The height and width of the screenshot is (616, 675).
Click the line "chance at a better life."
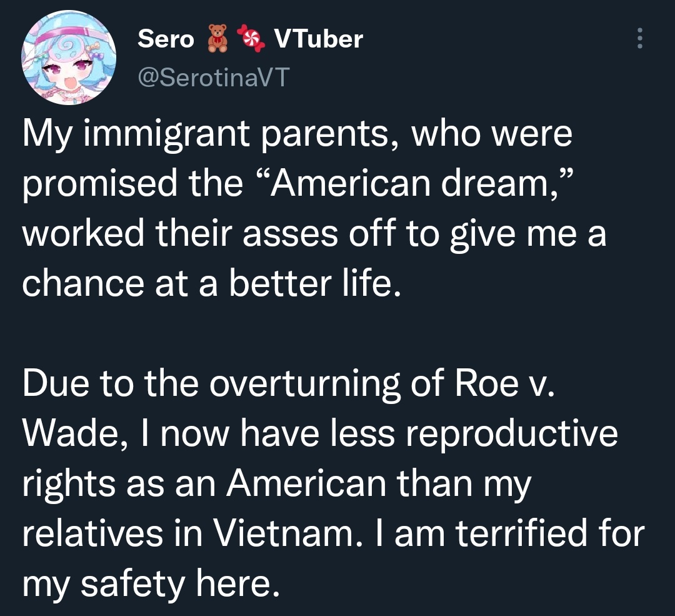(210, 282)
